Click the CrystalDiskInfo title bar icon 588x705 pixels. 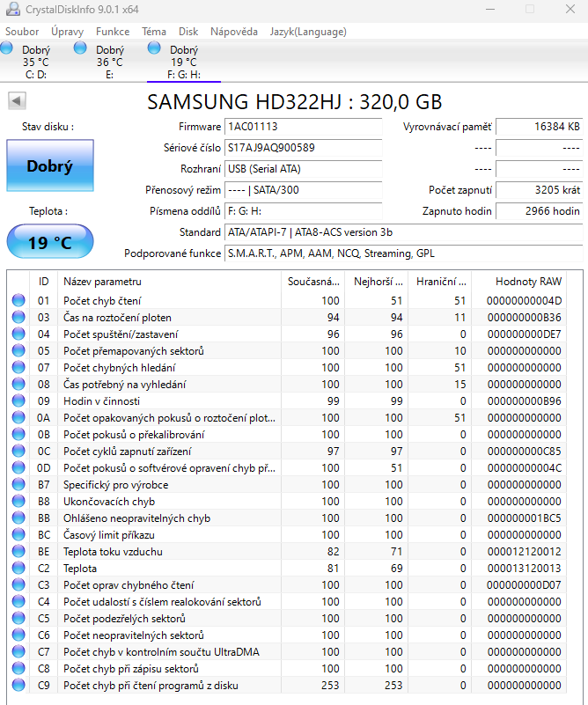pyautogui.click(x=12, y=9)
